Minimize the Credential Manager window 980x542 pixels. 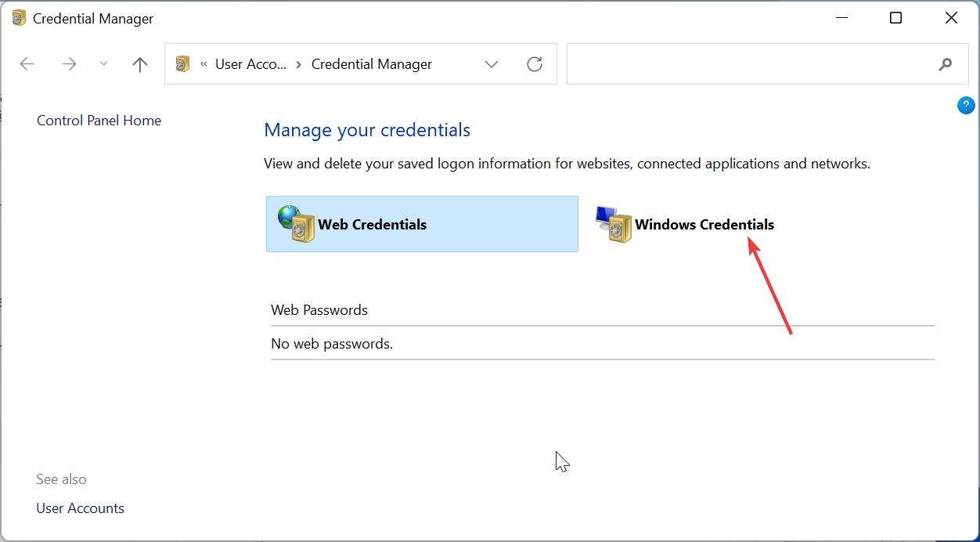click(x=841, y=18)
